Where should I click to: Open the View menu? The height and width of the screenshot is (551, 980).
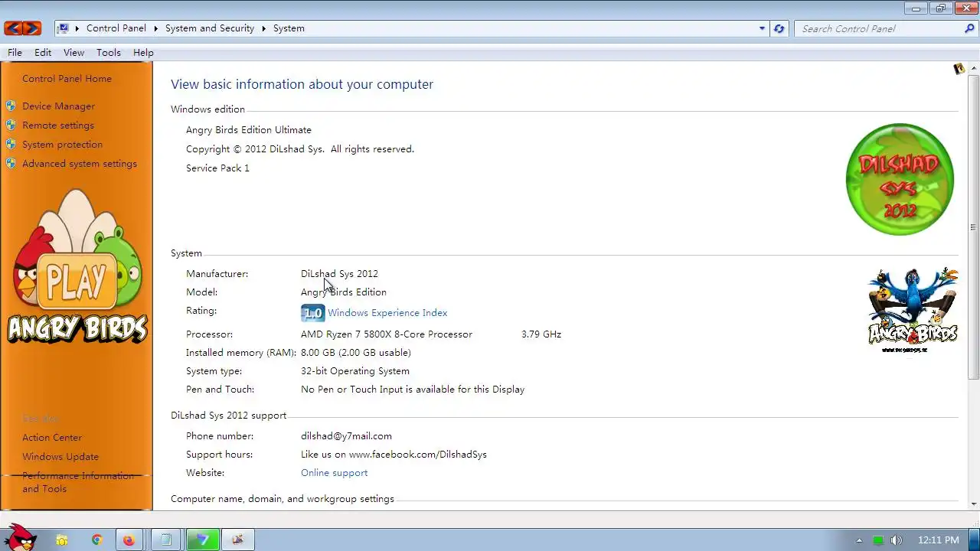[x=73, y=53]
